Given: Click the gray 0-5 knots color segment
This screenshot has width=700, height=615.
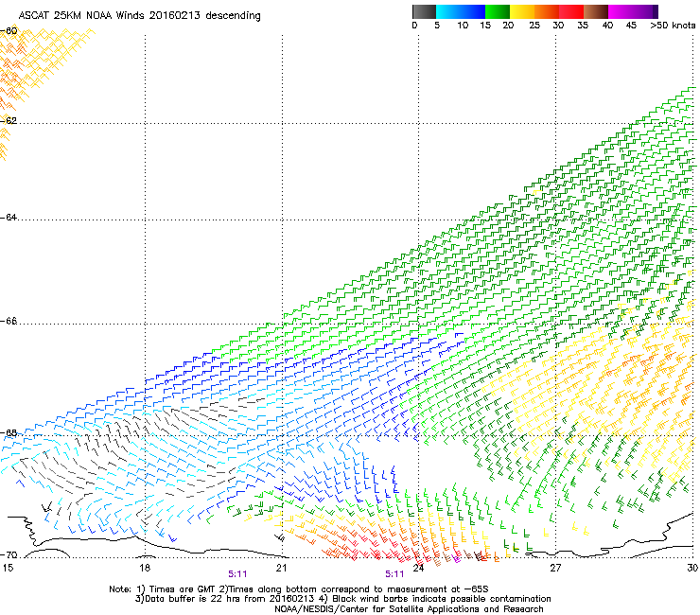Looking at the screenshot, I should click(x=424, y=11).
